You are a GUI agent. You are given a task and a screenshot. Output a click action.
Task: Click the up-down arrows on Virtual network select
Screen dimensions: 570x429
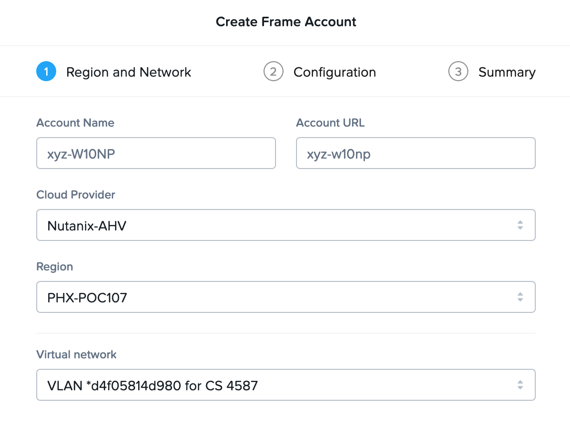pyautogui.click(x=520, y=385)
